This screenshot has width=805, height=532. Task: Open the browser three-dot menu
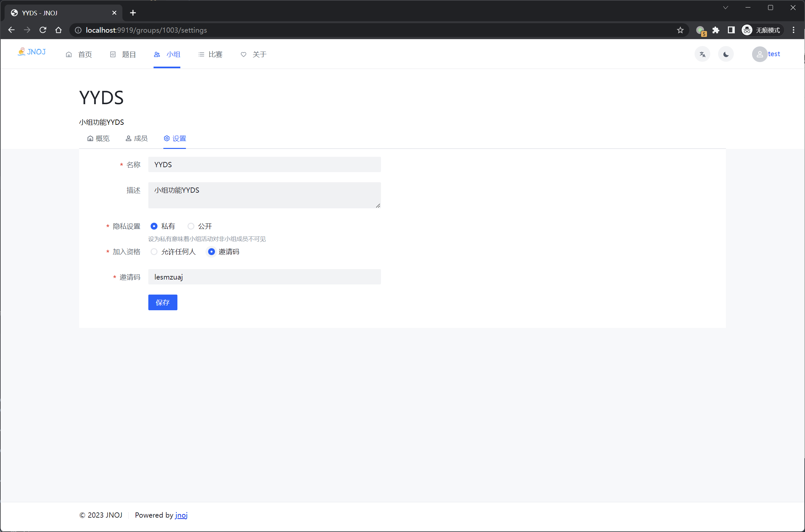click(x=794, y=30)
